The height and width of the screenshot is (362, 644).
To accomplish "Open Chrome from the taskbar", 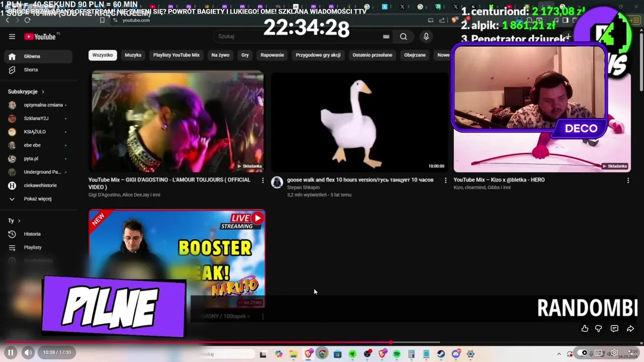I will (x=323, y=354).
